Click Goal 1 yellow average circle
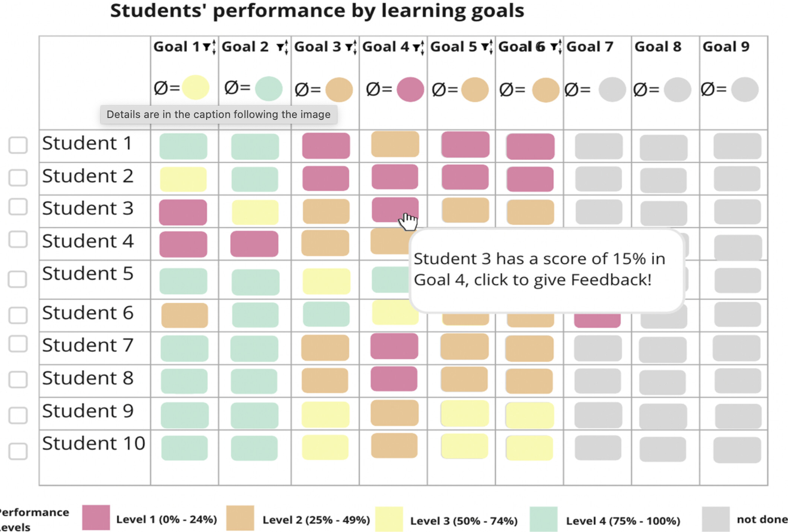Image resolution: width=788 pixels, height=532 pixels. [x=195, y=88]
